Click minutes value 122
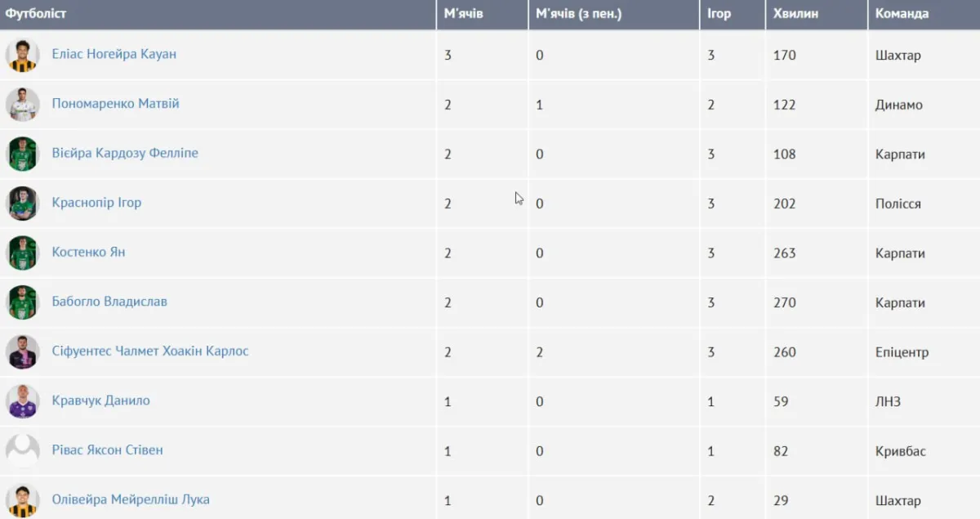980x519 pixels. [x=784, y=105]
